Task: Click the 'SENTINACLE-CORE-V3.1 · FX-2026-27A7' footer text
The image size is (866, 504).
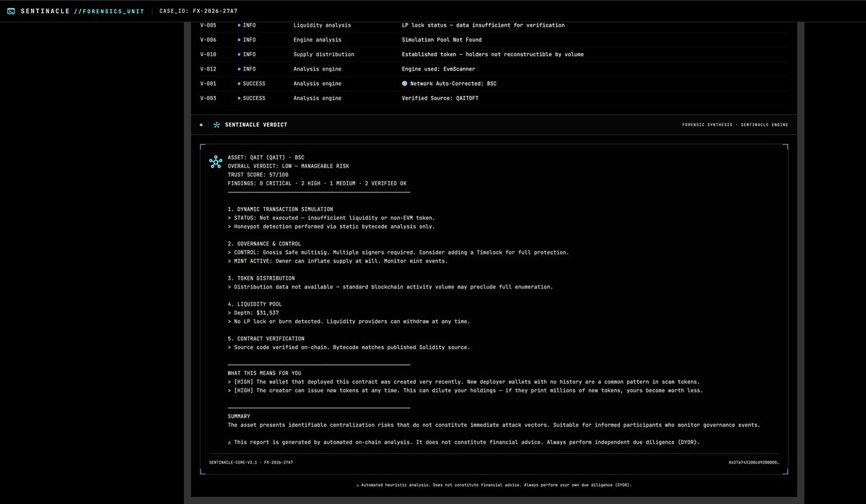Action: point(251,461)
